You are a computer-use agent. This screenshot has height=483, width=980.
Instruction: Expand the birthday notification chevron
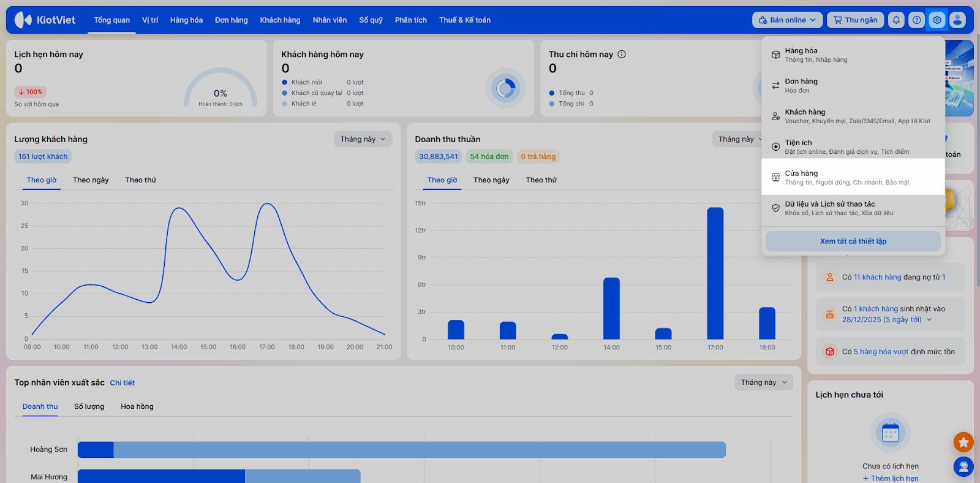(x=929, y=319)
